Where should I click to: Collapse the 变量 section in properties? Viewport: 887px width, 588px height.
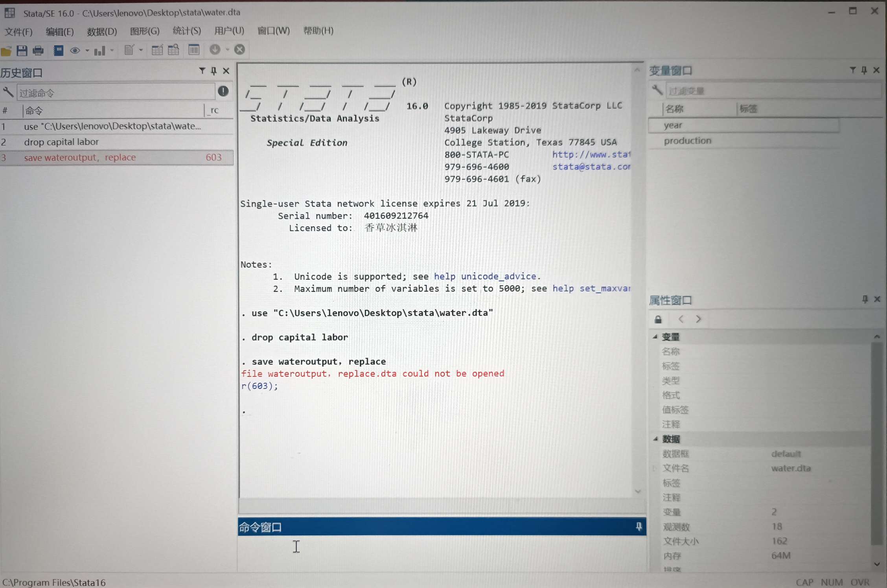pyautogui.click(x=655, y=337)
